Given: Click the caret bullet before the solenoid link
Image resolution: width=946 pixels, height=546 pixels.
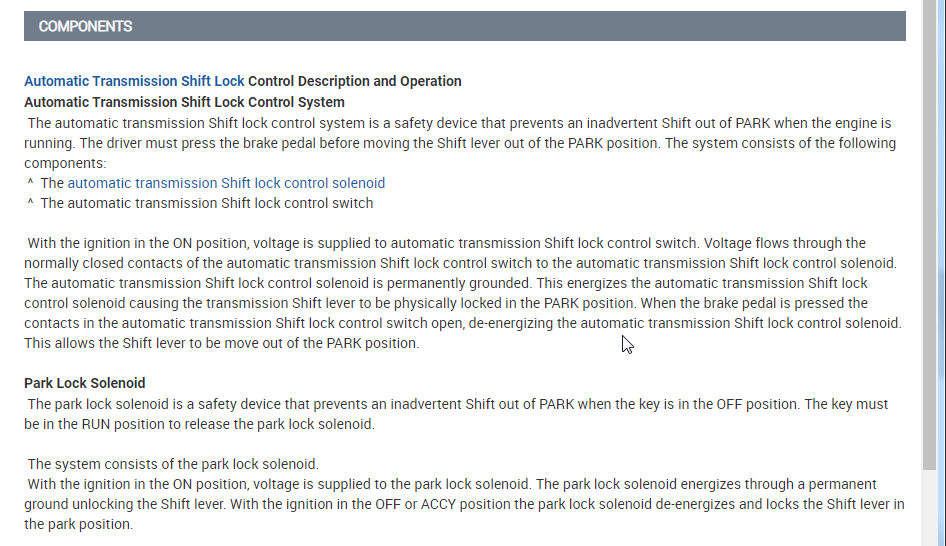Looking at the screenshot, I should (31, 183).
